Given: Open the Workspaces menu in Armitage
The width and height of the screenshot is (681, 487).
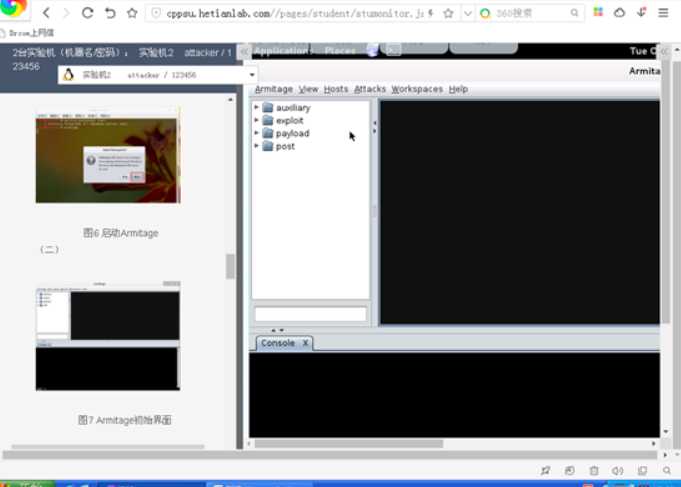Looking at the screenshot, I should [417, 89].
